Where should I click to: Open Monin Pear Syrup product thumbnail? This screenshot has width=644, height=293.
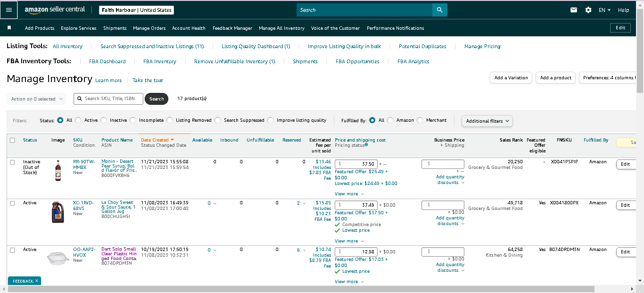click(x=58, y=170)
